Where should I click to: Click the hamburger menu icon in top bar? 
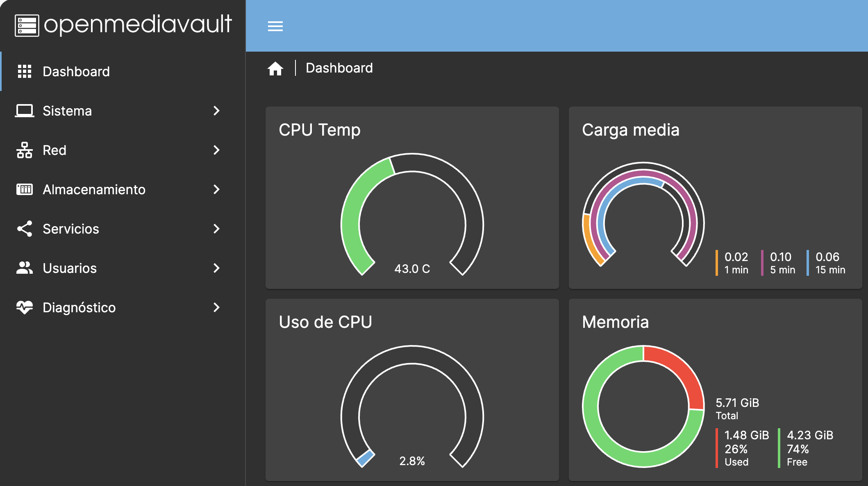pyautogui.click(x=275, y=27)
